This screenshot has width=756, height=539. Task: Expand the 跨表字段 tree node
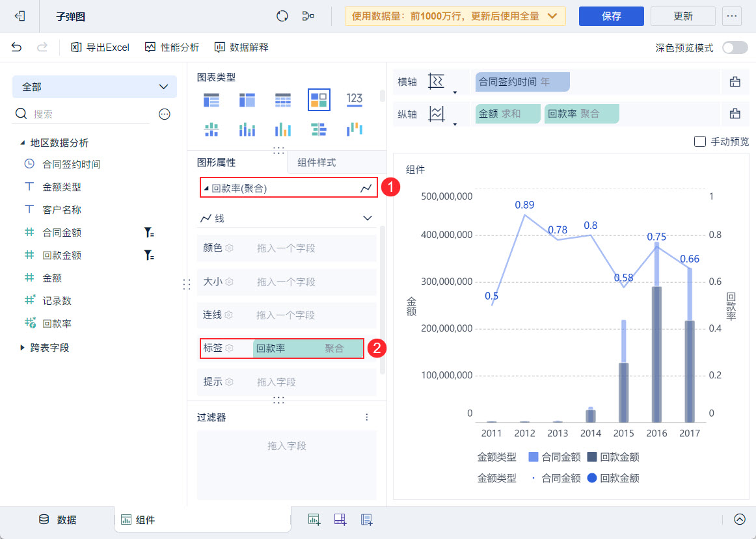pyautogui.click(x=22, y=347)
